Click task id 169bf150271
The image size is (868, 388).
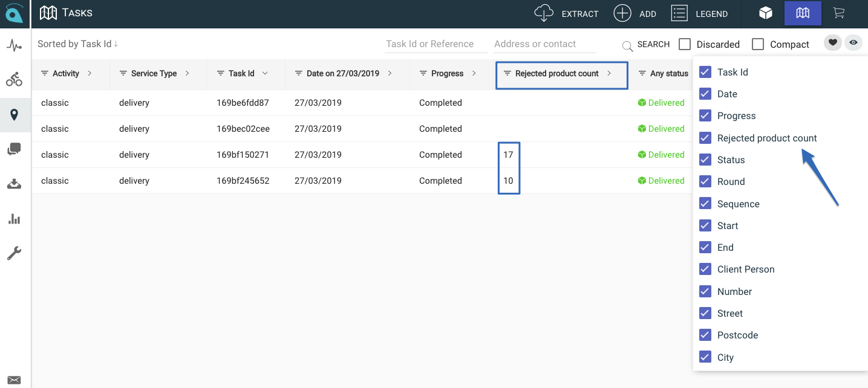pos(243,155)
